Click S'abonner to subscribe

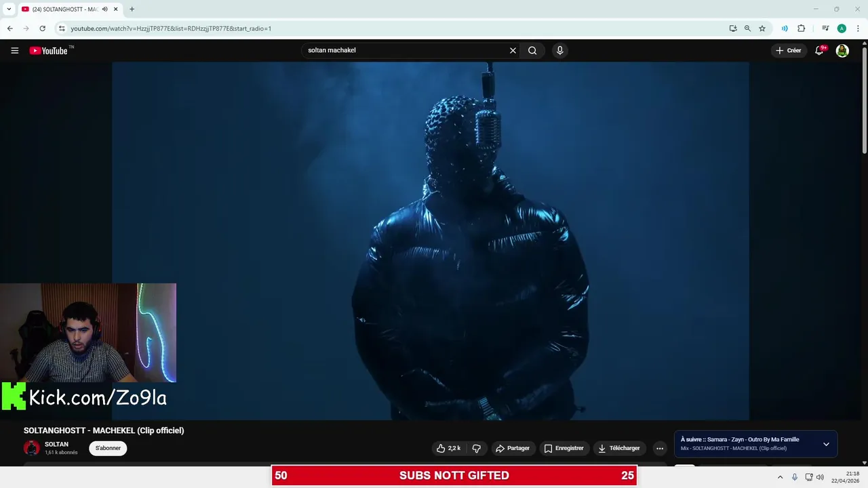108,448
